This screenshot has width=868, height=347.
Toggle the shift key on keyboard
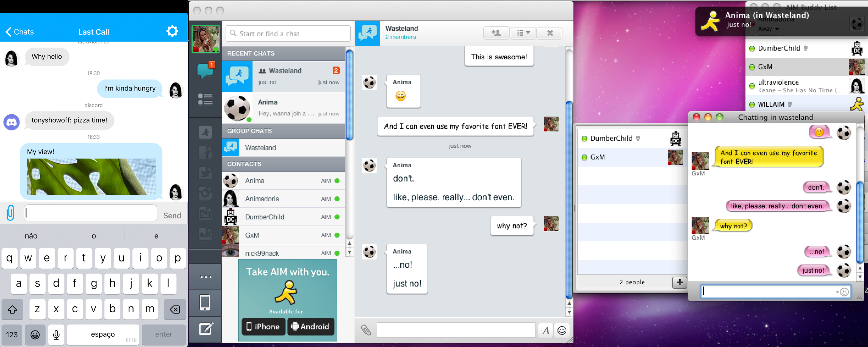coord(12,309)
